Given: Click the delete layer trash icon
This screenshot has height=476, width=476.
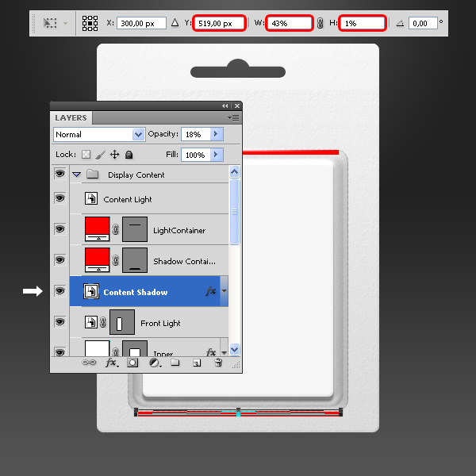Looking at the screenshot, I should [x=218, y=363].
